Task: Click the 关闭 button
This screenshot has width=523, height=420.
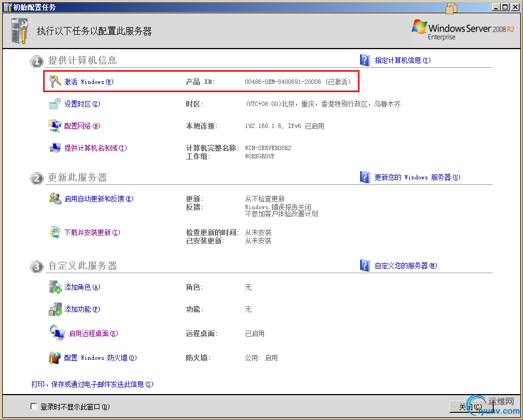Action: pyautogui.click(x=472, y=407)
